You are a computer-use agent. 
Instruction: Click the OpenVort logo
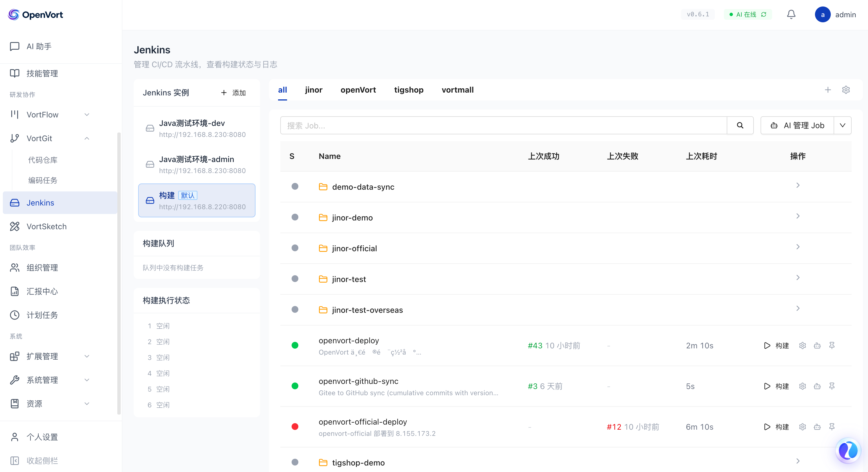pos(35,14)
